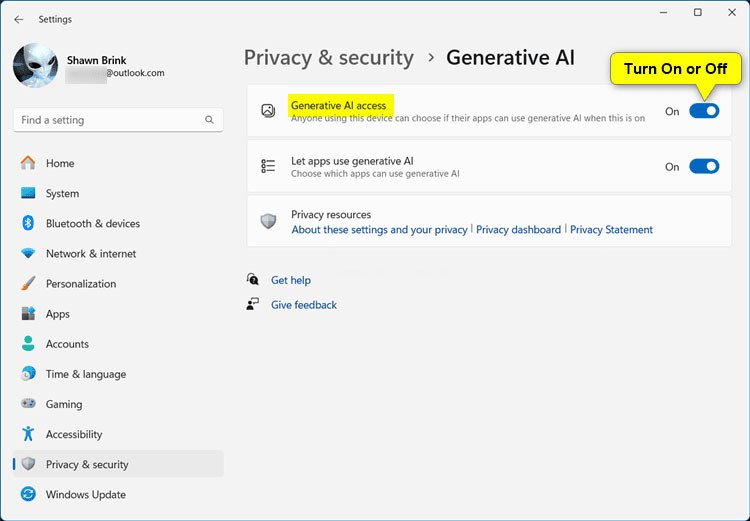Image resolution: width=750 pixels, height=521 pixels.
Task: Click the Personalization paintbrush icon
Action: (x=28, y=284)
